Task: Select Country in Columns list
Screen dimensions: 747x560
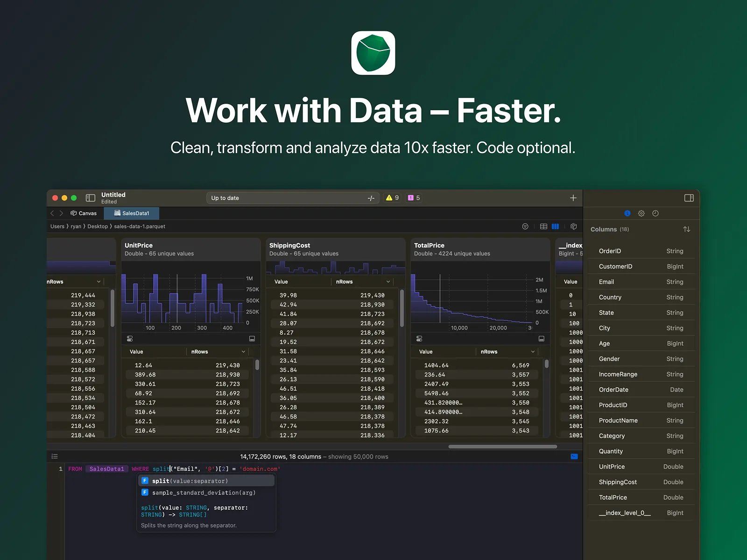Action: [641, 297]
